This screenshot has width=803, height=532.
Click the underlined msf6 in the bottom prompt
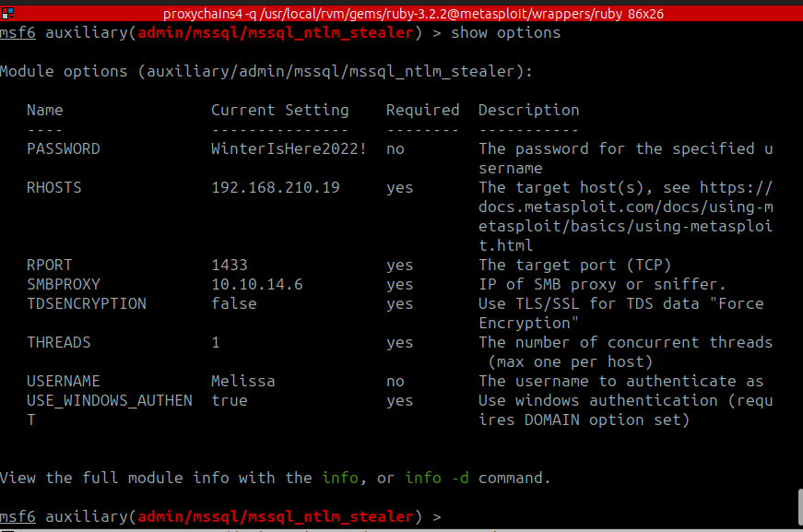(x=18, y=516)
